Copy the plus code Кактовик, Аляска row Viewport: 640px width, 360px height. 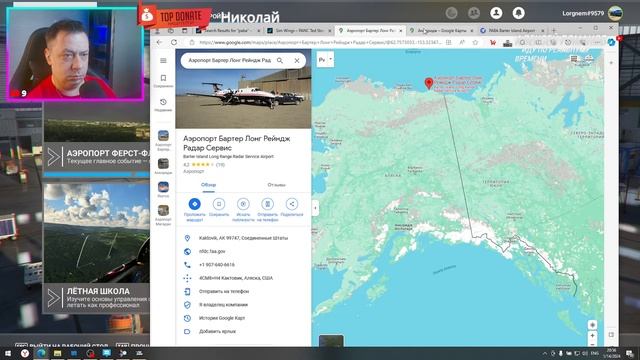pyautogui.click(x=243, y=278)
